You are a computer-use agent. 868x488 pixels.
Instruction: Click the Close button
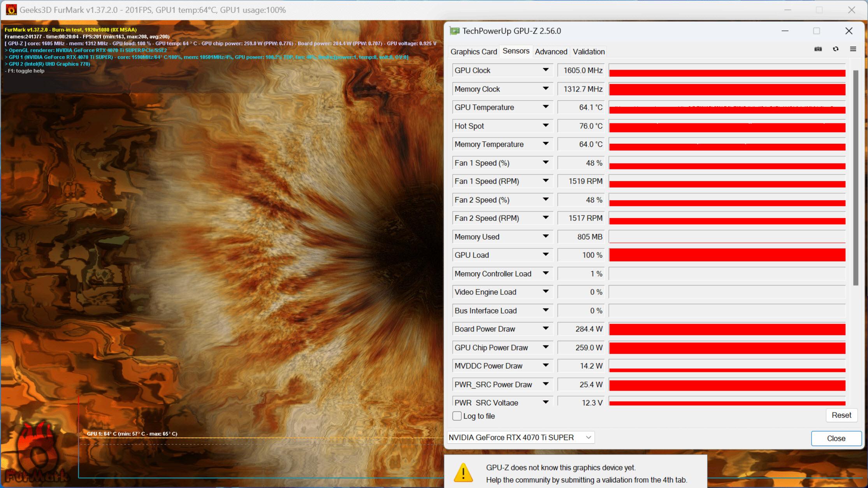835,437
